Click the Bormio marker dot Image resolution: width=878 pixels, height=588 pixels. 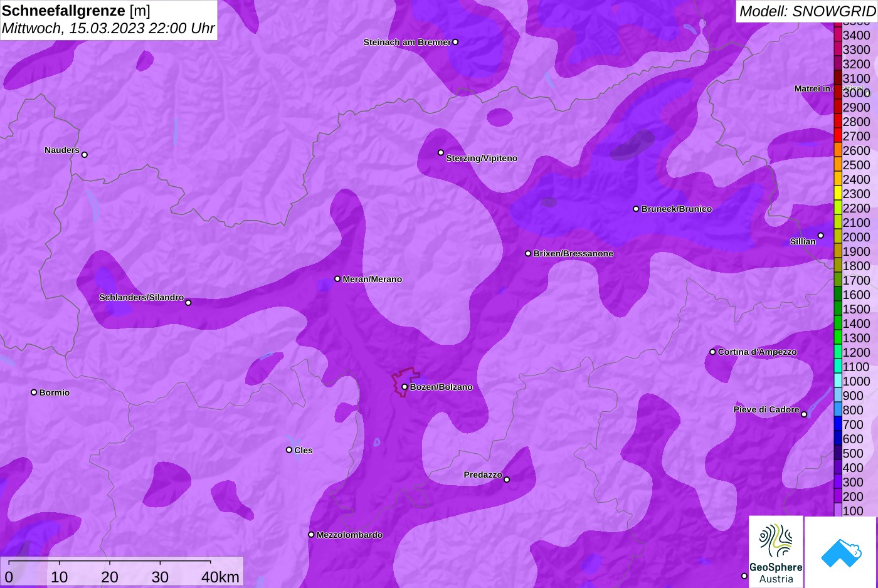[x=34, y=392]
